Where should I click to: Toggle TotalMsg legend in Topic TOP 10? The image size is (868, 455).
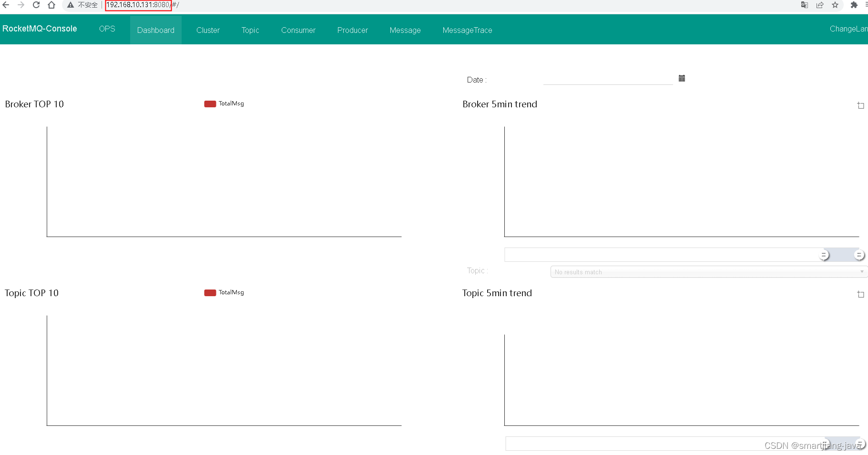(224, 292)
